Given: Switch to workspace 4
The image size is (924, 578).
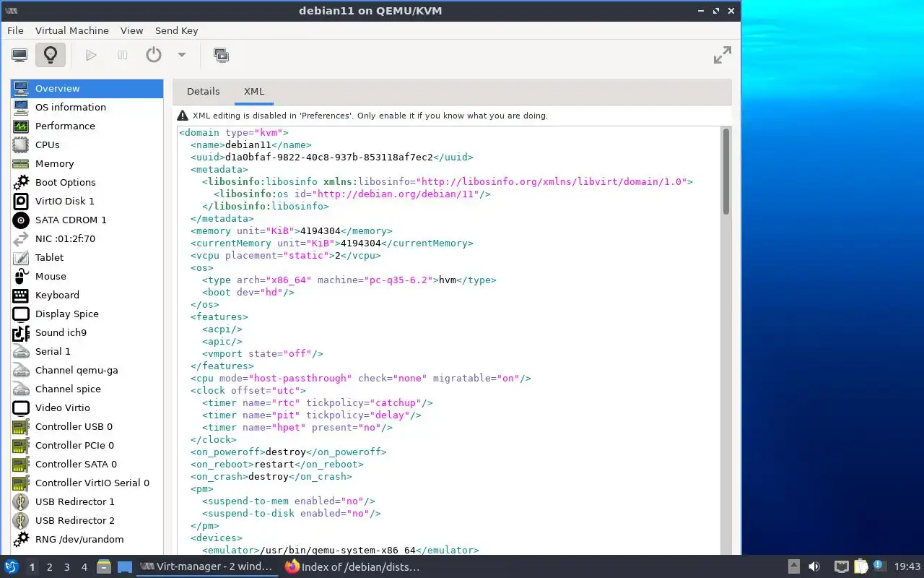Looking at the screenshot, I should pyautogui.click(x=84, y=567).
